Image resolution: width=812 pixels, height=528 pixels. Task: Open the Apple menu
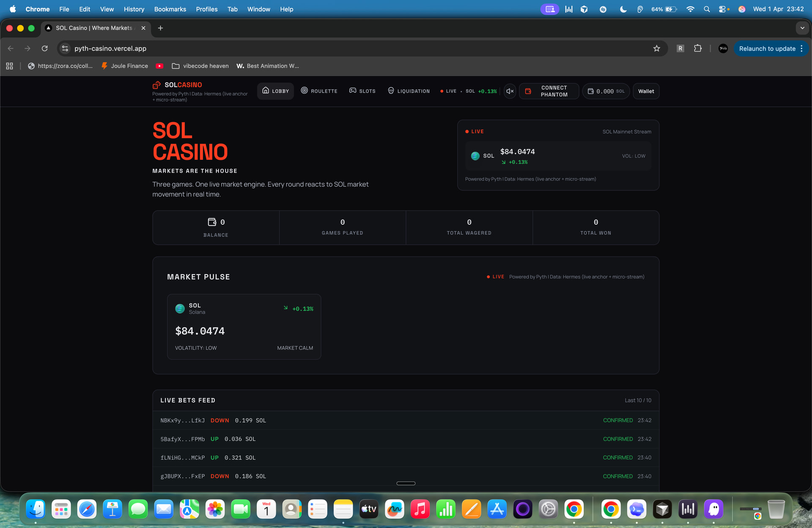13,9
